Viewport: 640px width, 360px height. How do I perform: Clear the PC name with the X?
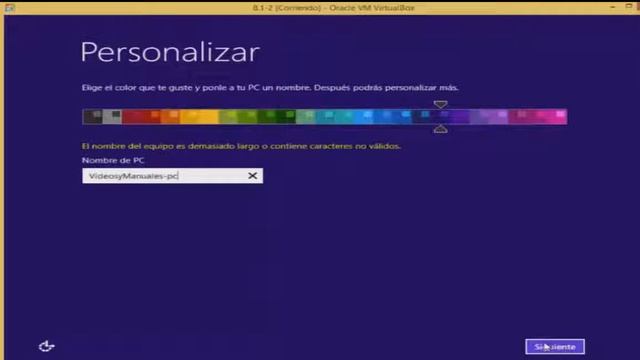pos(253,176)
